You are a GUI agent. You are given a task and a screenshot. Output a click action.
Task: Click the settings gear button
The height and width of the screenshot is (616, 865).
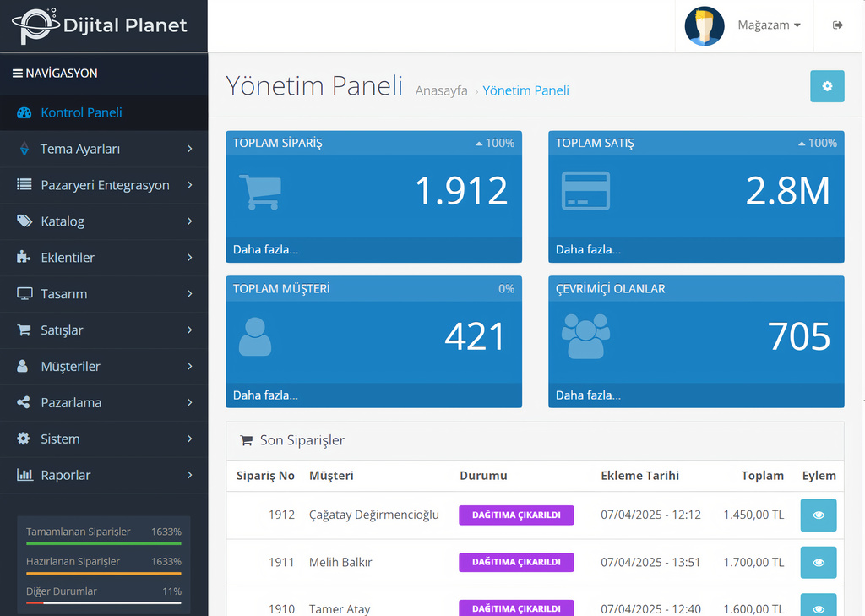[827, 86]
